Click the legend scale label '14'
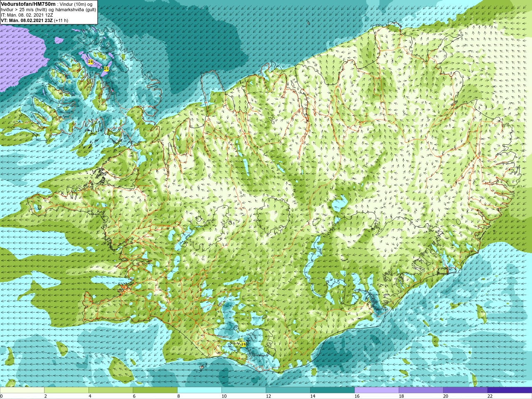 click(x=313, y=396)
